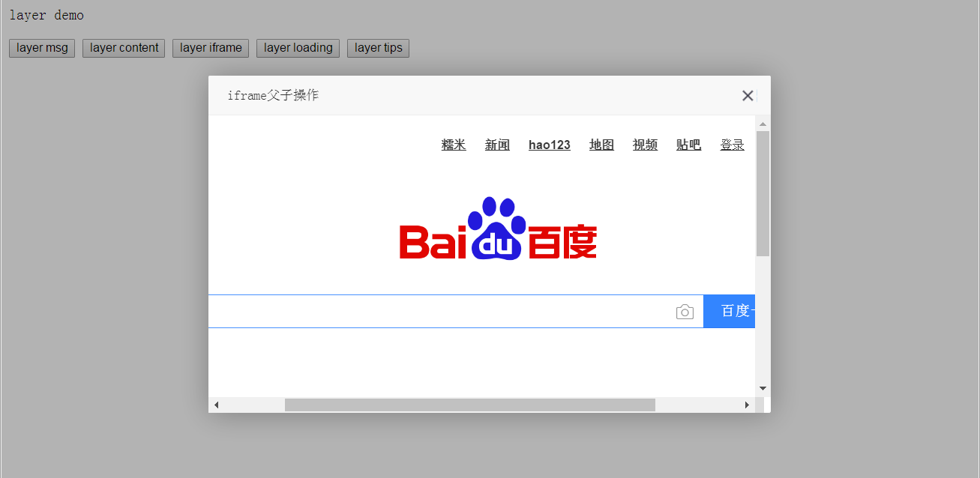This screenshot has height=478, width=980.
Task: Click the horizontal scrollbar left arrow
Action: click(216, 405)
